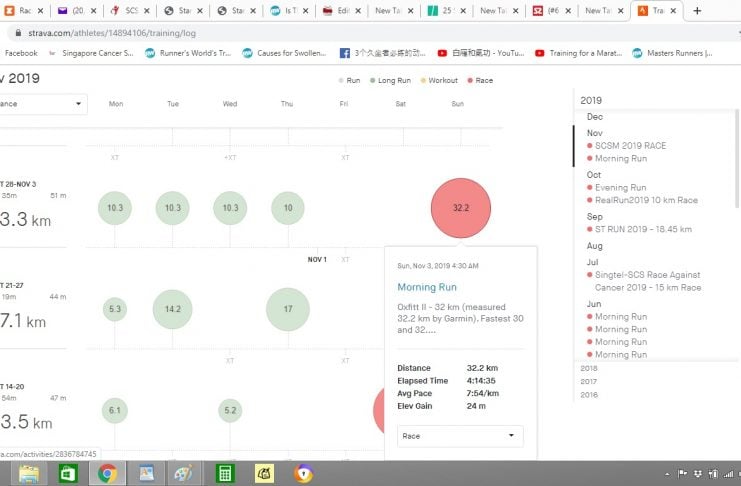Click the Thursday 10 km run bubble
Screen dimensions: 741x486
coord(288,208)
